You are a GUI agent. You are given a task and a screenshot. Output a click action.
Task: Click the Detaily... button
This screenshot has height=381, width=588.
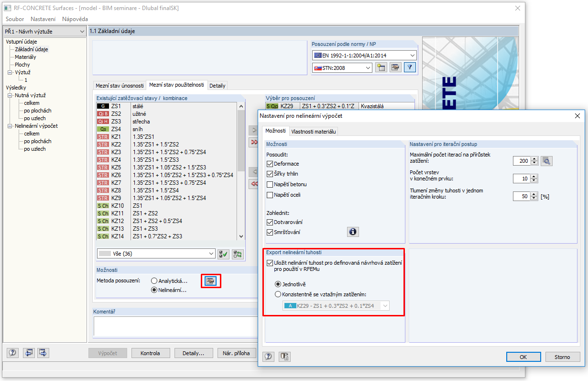[193, 353]
